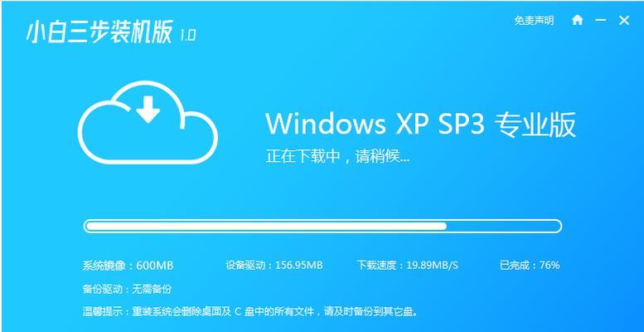Click the 小白三步装机版 app title

pos(99,32)
